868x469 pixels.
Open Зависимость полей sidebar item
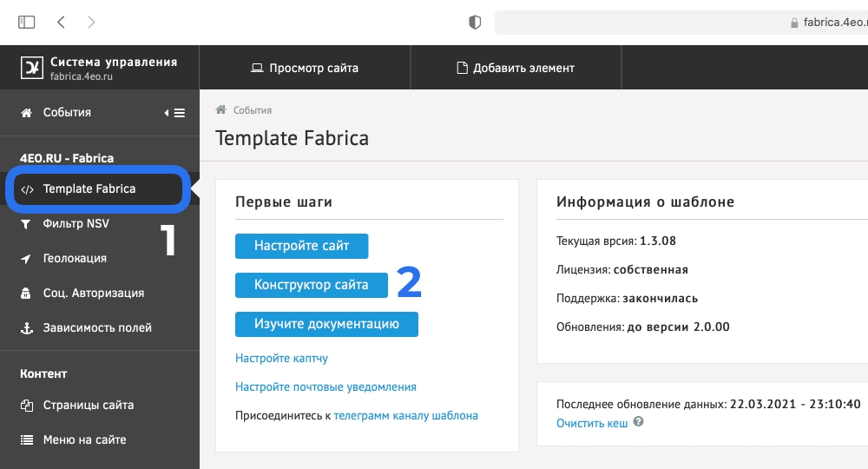pos(97,327)
